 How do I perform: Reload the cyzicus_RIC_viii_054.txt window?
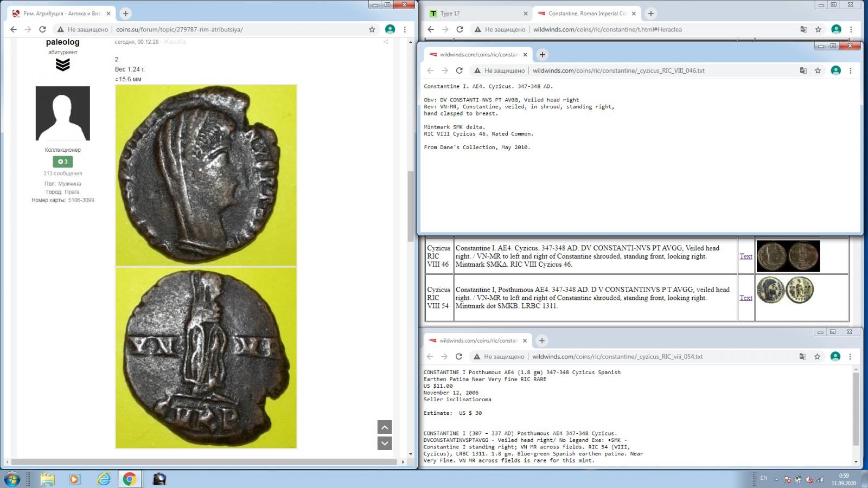[x=458, y=357]
